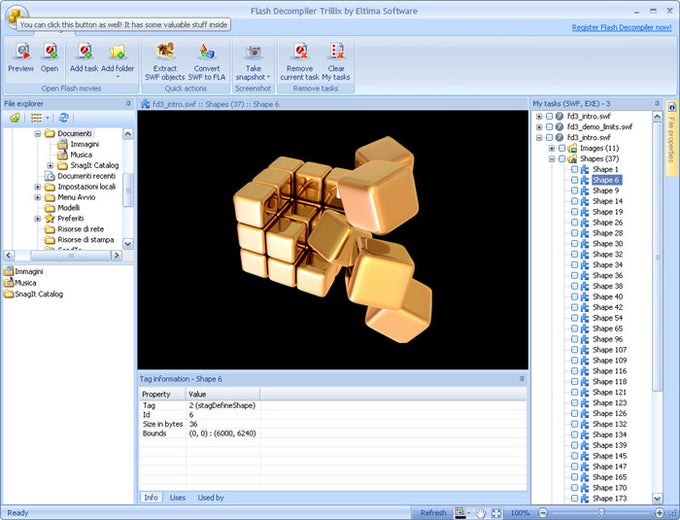Open the File properties side tab
The width and height of the screenshot is (680, 520).
pyautogui.click(x=671, y=138)
